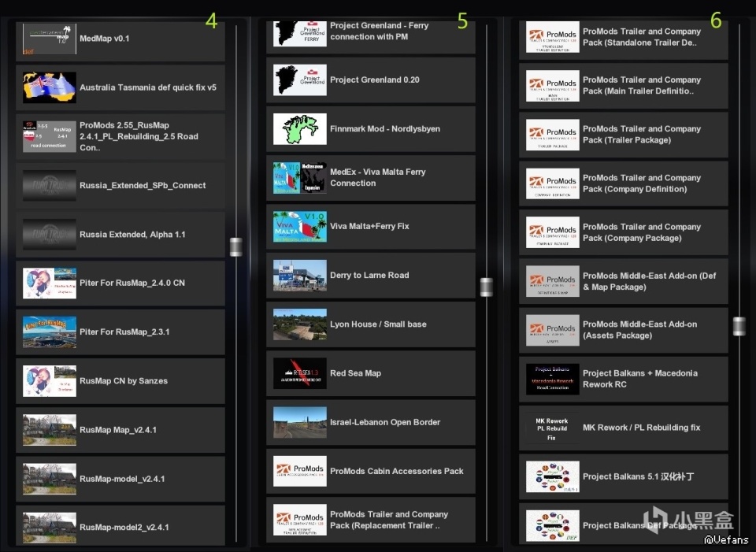756x552 pixels.
Task: Click the ProMods Trailer Package icon
Action: [553, 135]
